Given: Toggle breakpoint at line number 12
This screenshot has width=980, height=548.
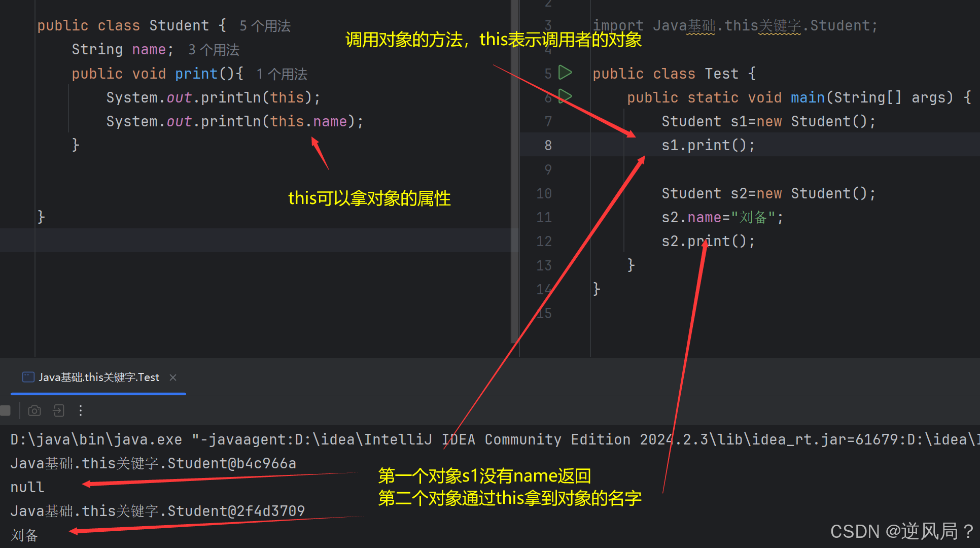Looking at the screenshot, I should point(544,242).
